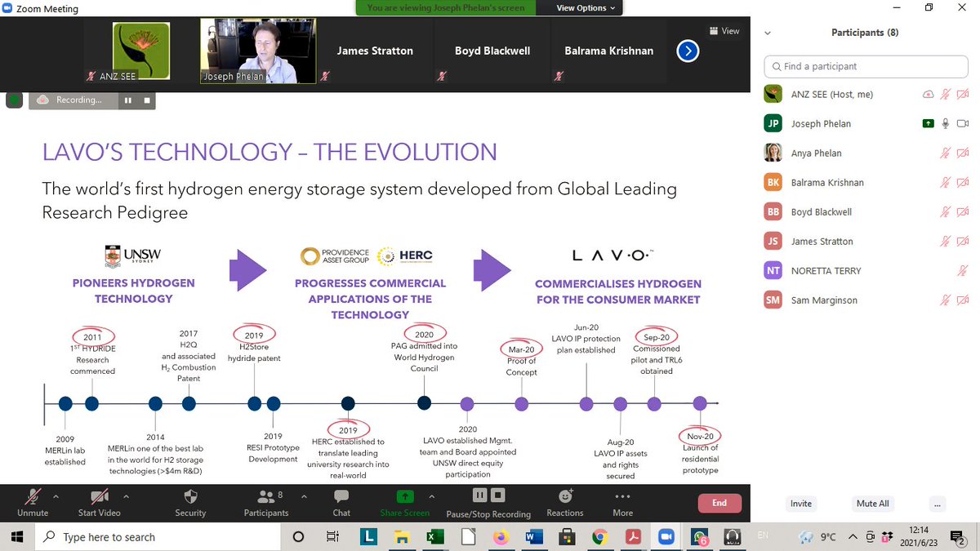Open Zoom app icon on taskbar
Image resolution: width=980 pixels, height=551 pixels.
point(666,537)
